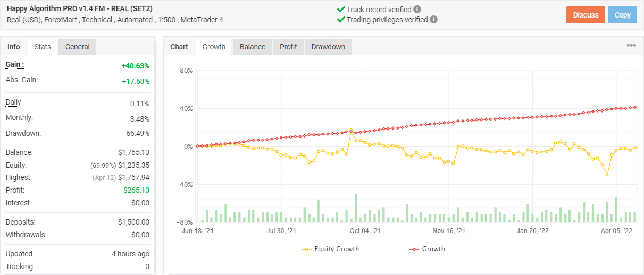
Task: Toggle Equity Growth series in chart legend
Action: 331,248
